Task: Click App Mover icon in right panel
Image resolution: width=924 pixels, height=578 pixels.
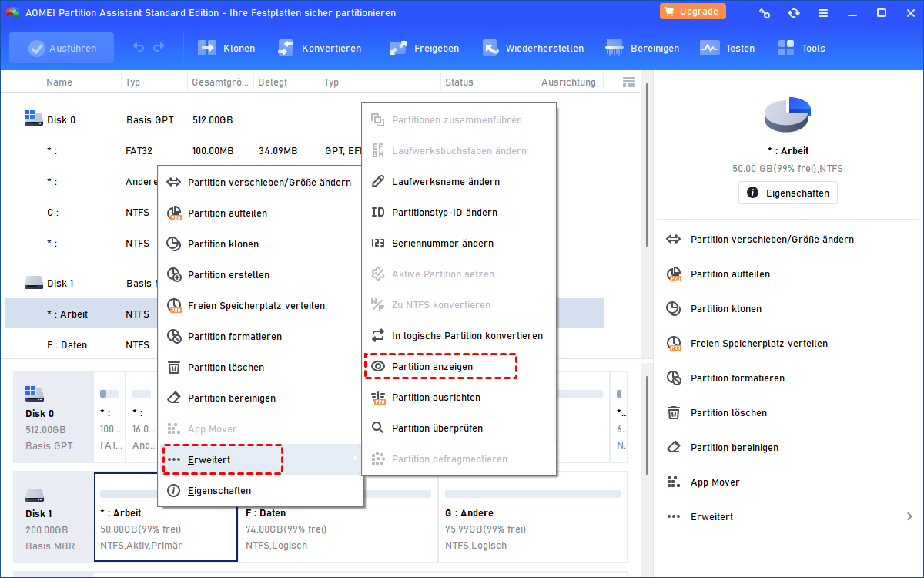Action: (674, 482)
